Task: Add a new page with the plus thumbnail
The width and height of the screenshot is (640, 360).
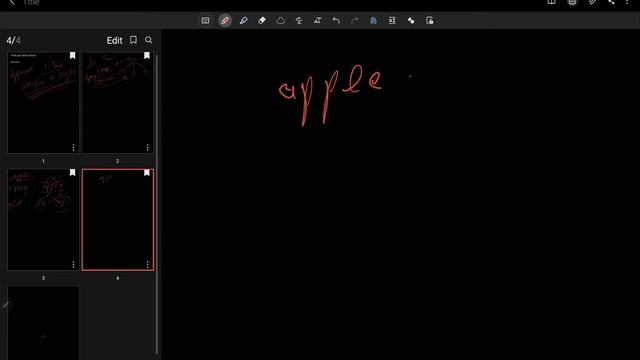Action: tap(43, 323)
